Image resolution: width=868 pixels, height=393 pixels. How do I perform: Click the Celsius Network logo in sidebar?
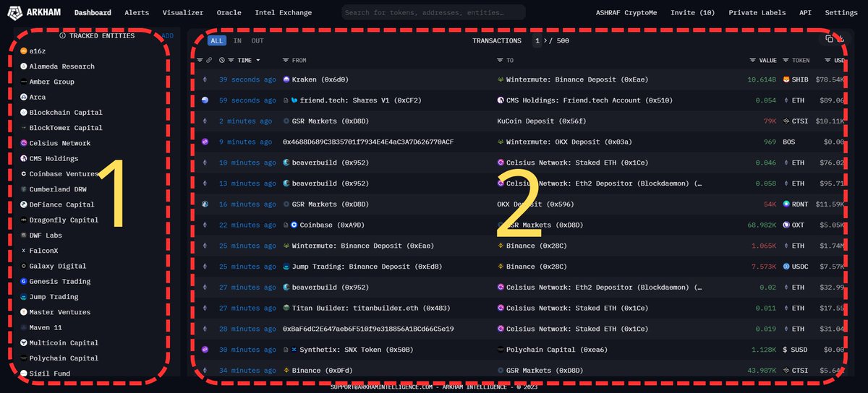pos(24,143)
